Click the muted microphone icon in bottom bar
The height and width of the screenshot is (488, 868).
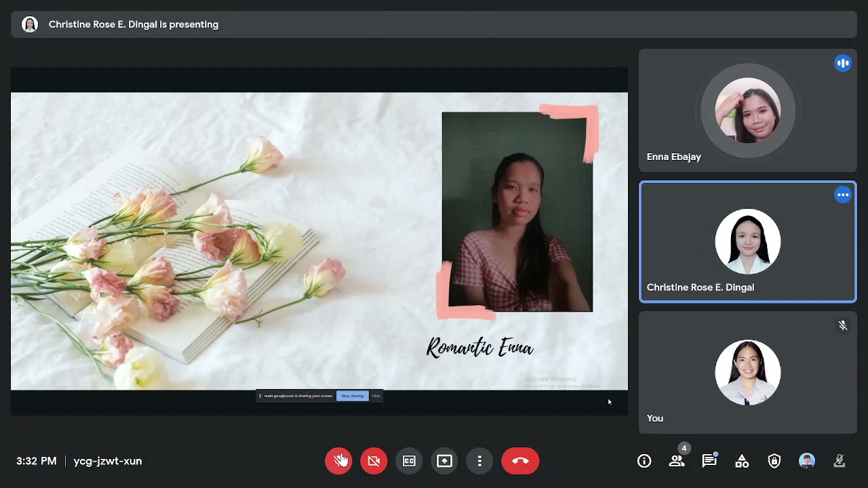pos(840,461)
